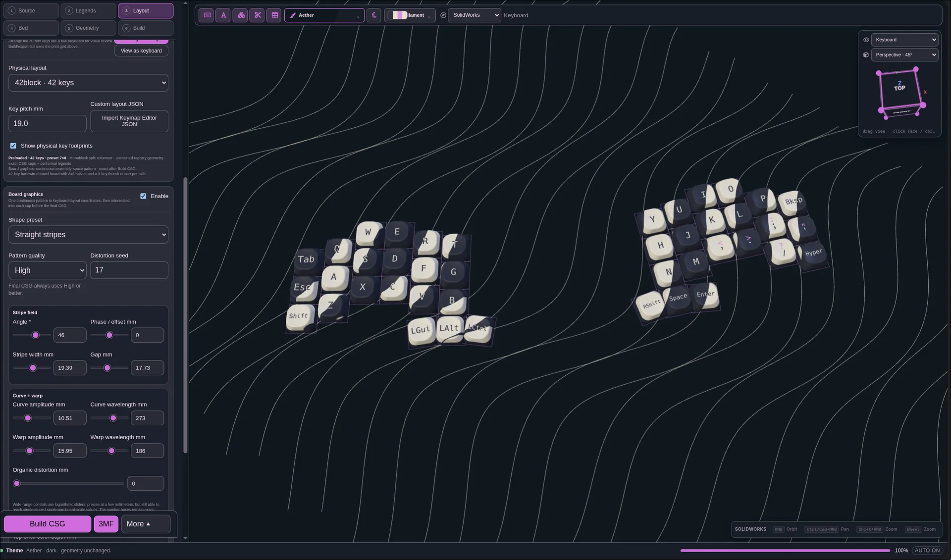
Task: Click the Organic distortion slider
Action: click(x=68, y=484)
